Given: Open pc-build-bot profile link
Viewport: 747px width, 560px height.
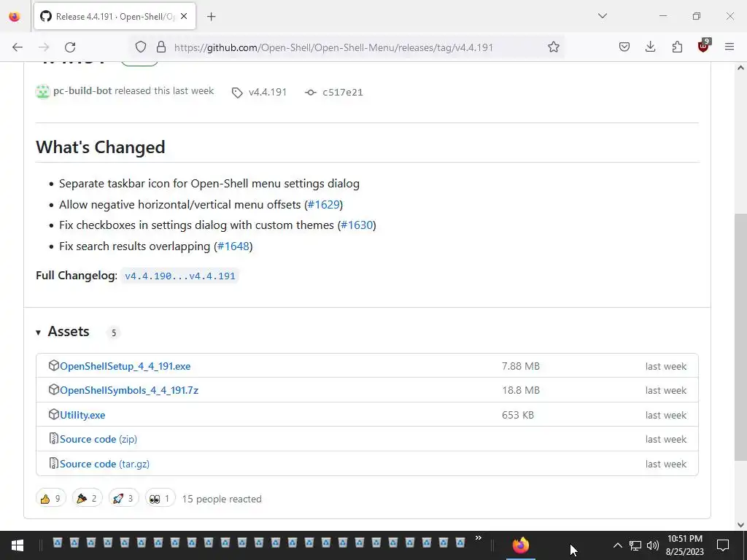Looking at the screenshot, I should pos(82,91).
